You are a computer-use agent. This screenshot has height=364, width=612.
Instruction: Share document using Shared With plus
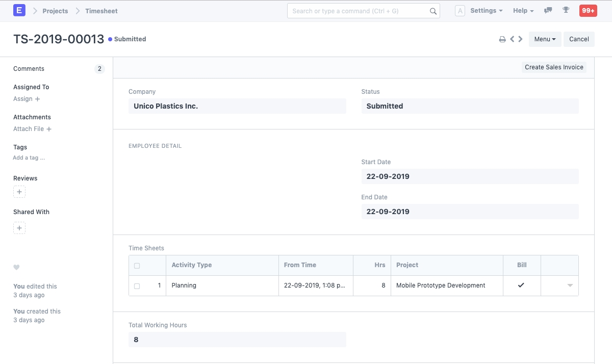pyautogui.click(x=19, y=228)
